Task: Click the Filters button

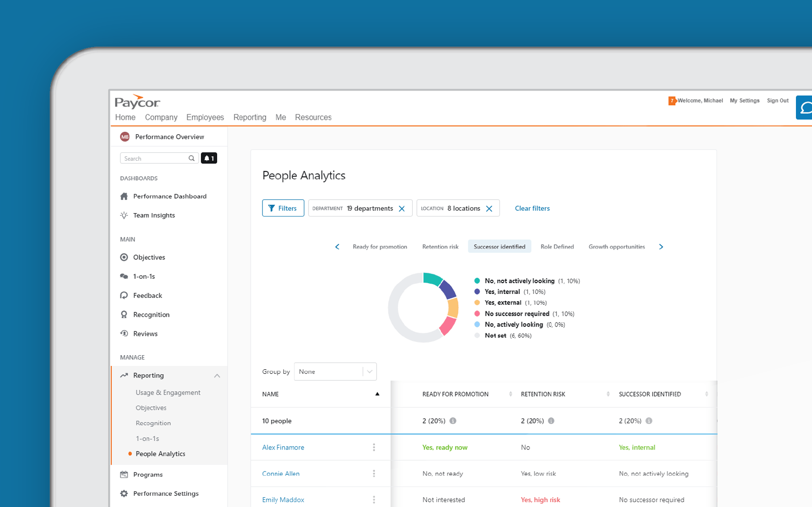Action: click(x=283, y=208)
